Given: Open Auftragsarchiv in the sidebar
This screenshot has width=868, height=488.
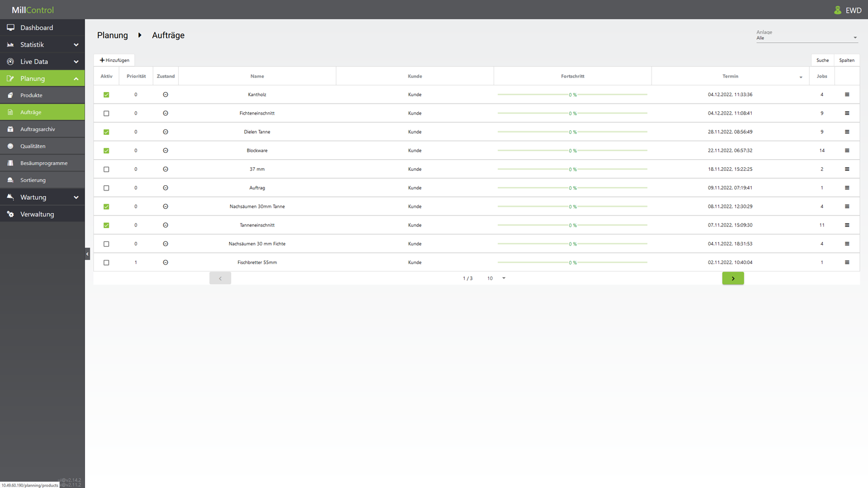Looking at the screenshot, I should point(38,129).
